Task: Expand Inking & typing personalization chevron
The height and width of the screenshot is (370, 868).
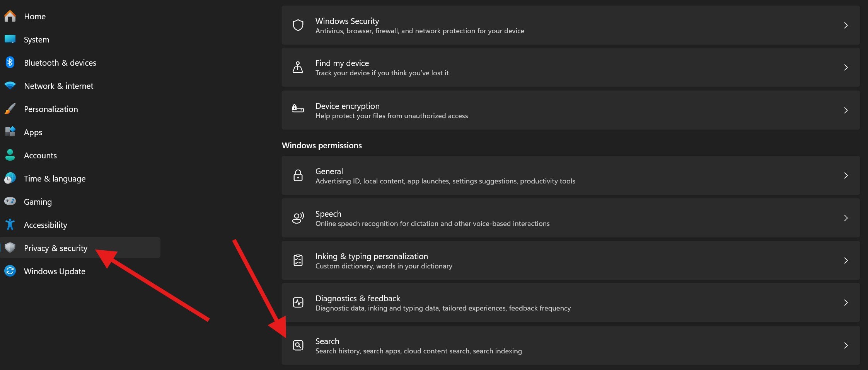Action: coord(846,260)
